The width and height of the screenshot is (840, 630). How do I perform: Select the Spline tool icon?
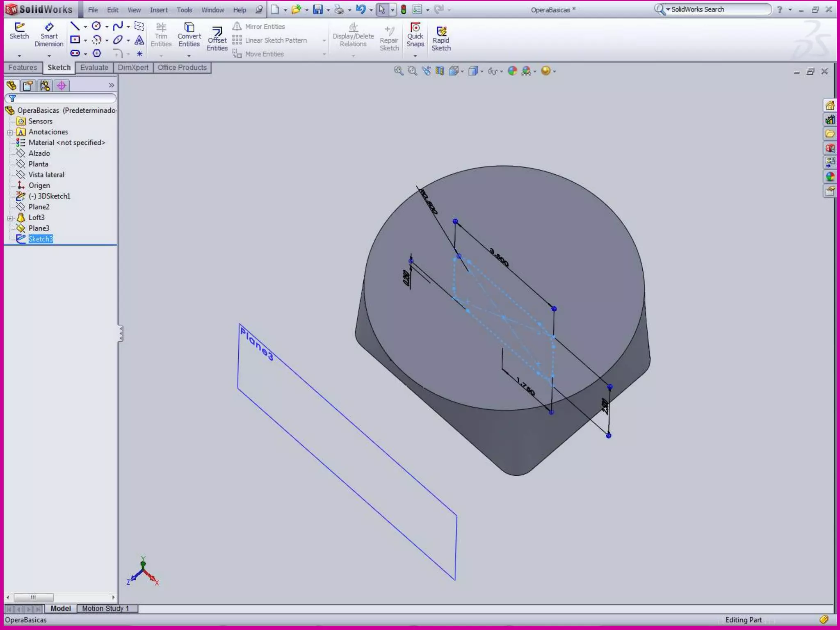(x=118, y=27)
